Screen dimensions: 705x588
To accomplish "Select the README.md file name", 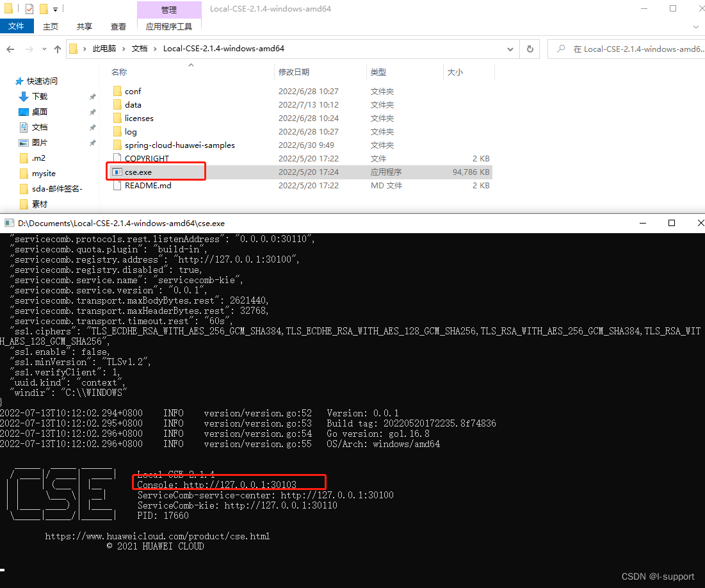I will pyautogui.click(x=148, y=185).
